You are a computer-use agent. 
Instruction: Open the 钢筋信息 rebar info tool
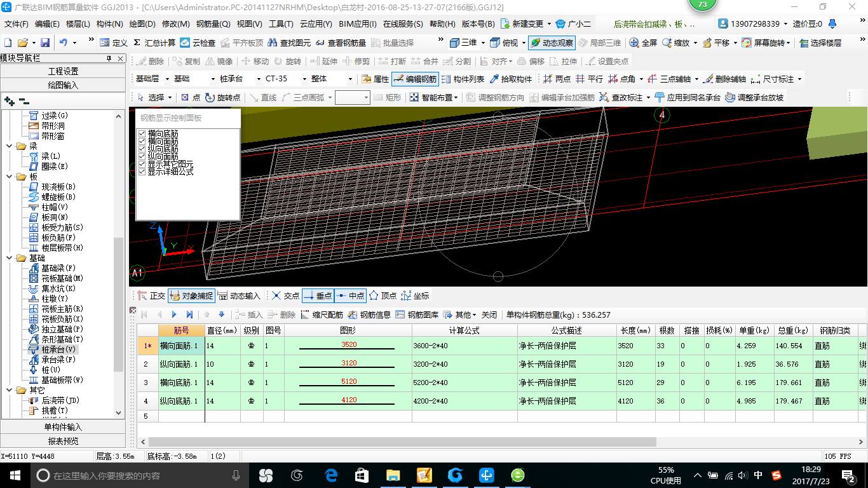(x=370, y=315)
